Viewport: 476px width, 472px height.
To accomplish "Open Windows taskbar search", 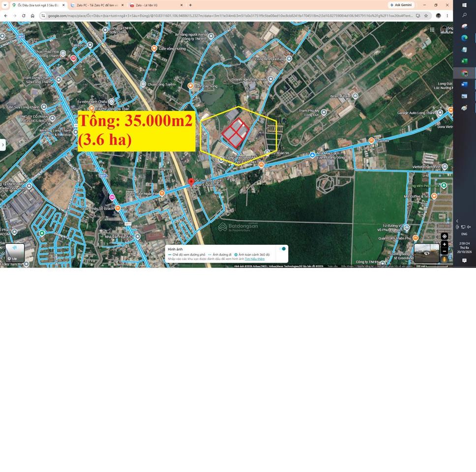I will (465, 15).
